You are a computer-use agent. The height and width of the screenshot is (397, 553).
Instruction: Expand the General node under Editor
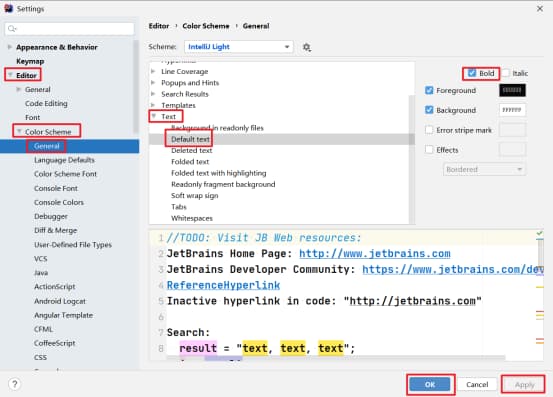(19, 89)
